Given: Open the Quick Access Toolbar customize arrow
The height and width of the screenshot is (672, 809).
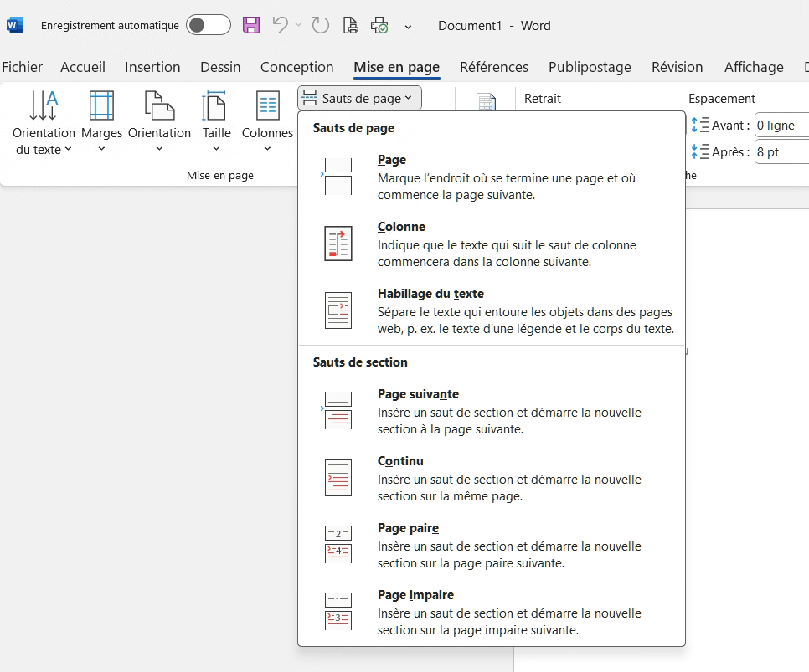Looking at the screenshot, I should click(408, 26).
